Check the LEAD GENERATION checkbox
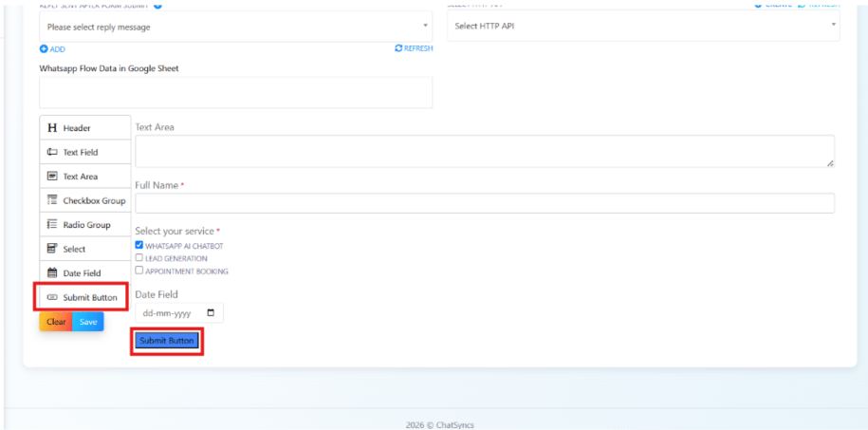 click(139, 257)
